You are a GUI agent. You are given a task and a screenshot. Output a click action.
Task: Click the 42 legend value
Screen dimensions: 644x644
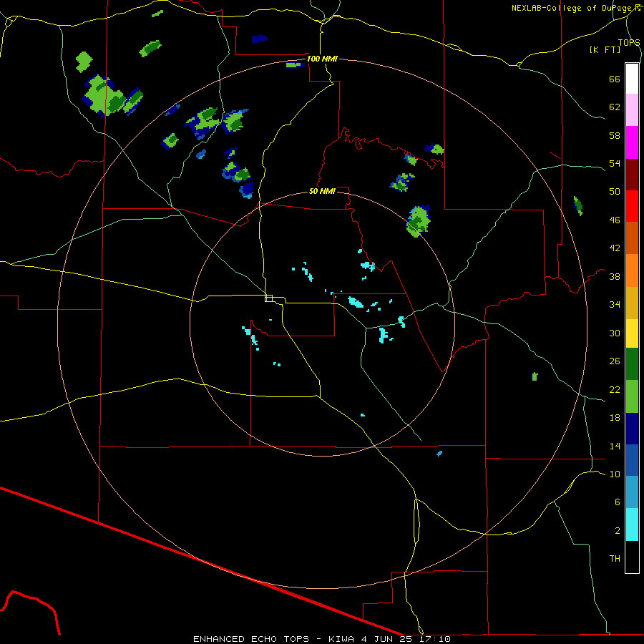coord(615,248)
